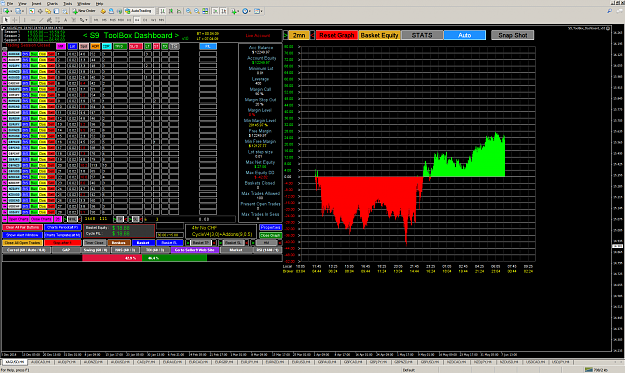625x373 pixels.
Task: Click the New Order toolbar button
Action: 84,11
